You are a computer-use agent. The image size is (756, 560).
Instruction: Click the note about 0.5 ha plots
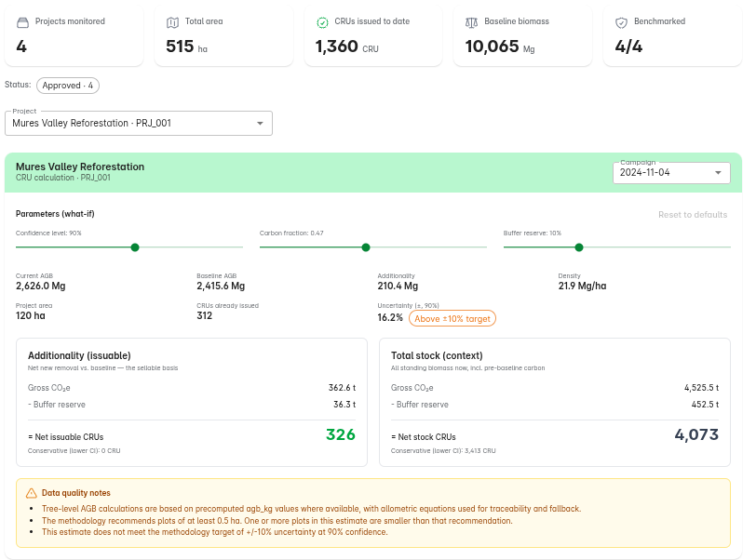tap(277, 521)
